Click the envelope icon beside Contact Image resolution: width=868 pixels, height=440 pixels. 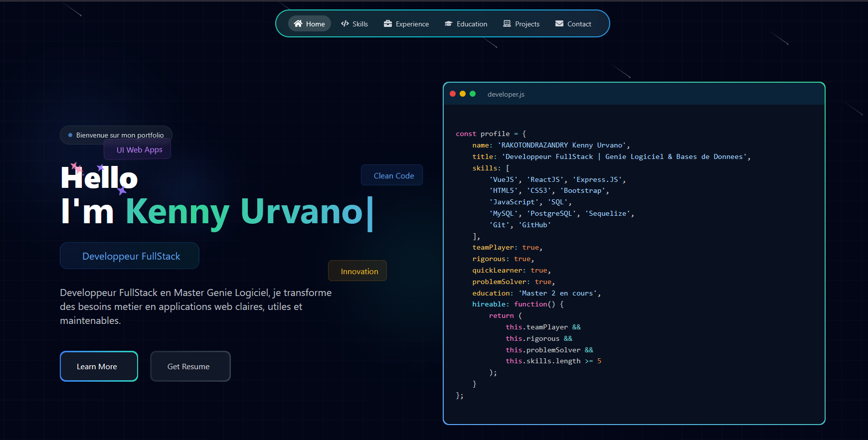click(559, 23)
